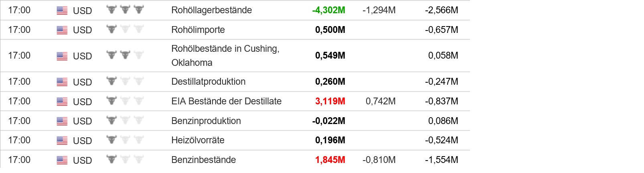Screen dimensions: 644x173
Task: Click the US flag in EIA Bestände row
Action: pos(62,102)
